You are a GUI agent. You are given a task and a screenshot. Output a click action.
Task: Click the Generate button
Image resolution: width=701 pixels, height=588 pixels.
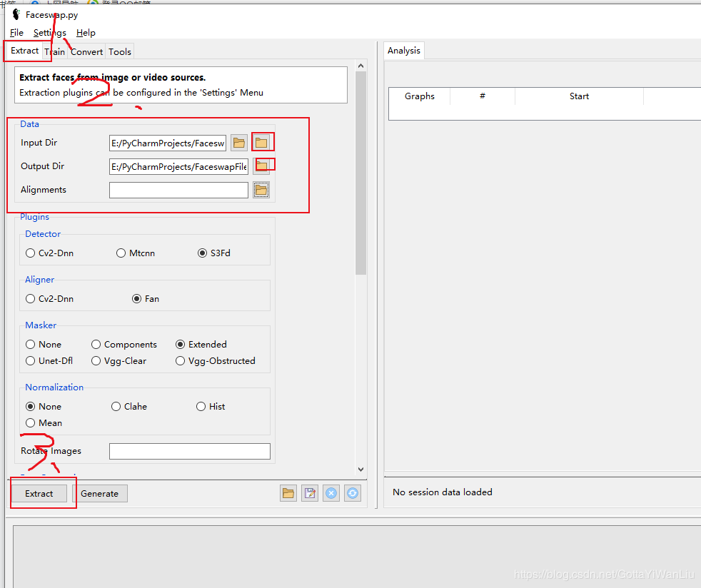(100, 494)
